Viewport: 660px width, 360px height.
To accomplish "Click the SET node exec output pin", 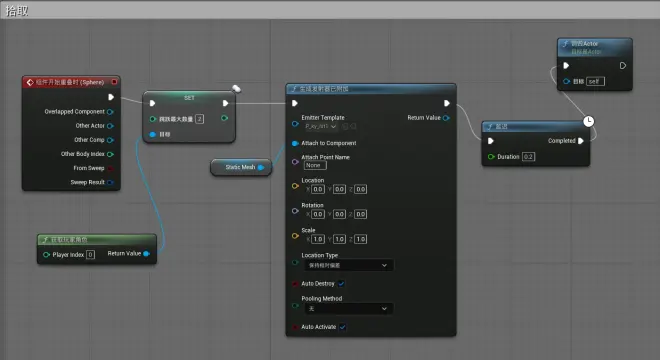I will click(225, 103).
